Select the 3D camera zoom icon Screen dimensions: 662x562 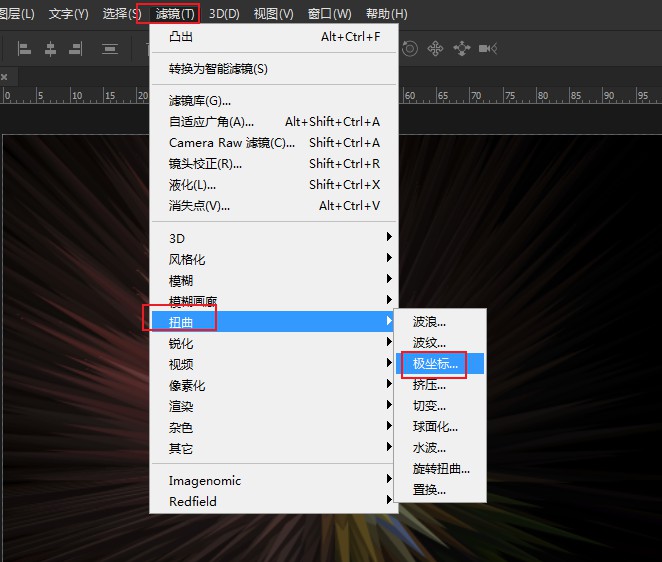[x=488, y=49]
